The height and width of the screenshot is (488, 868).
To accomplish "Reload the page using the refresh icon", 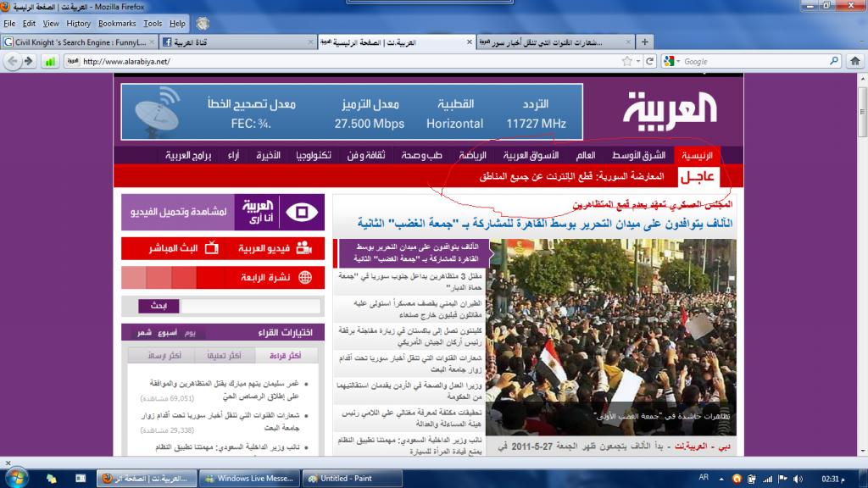I will (650, 61).
